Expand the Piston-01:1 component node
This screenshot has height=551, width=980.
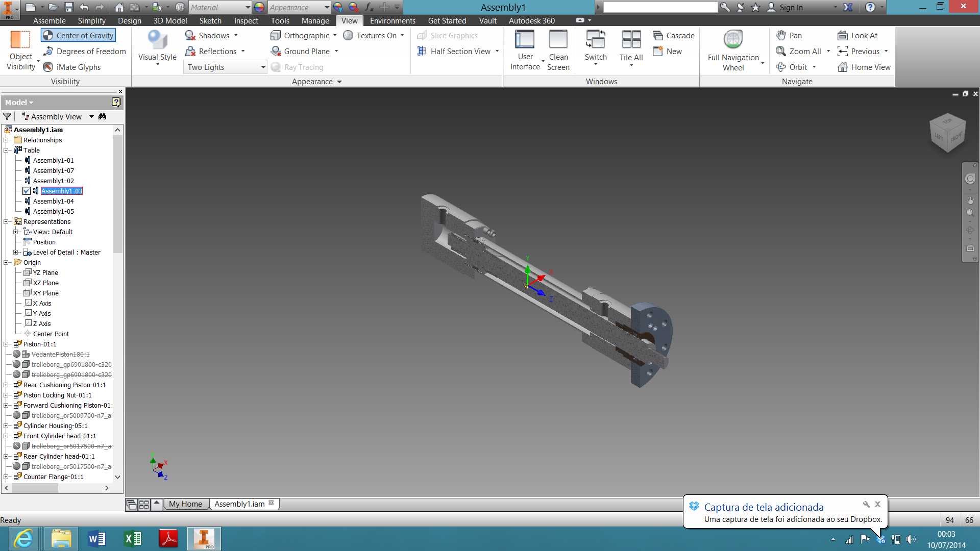6,344
